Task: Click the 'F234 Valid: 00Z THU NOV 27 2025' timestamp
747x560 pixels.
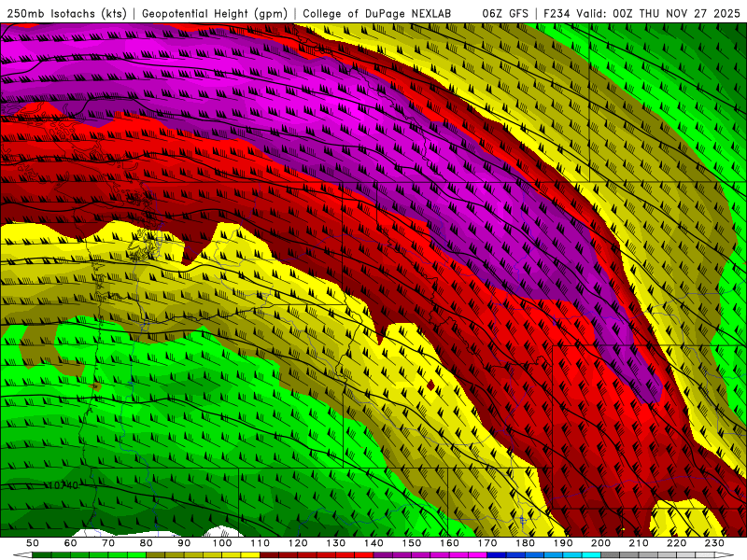Action: tap(641, 13)
